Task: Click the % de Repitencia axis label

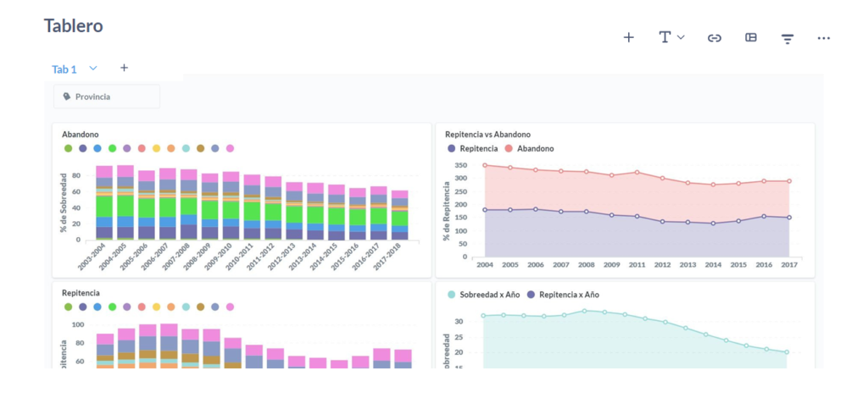Action: tap(446, 210)
